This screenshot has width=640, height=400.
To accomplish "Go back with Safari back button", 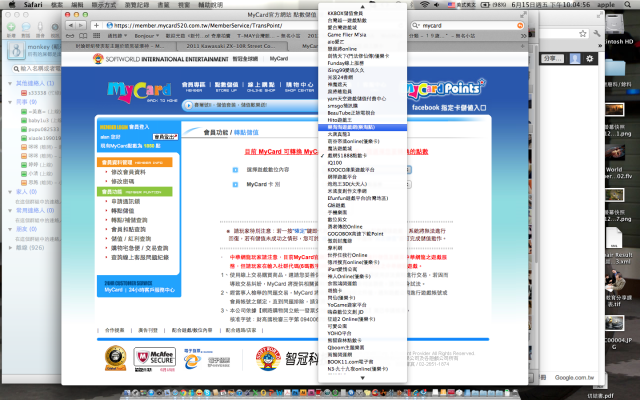I will [70, 25].
